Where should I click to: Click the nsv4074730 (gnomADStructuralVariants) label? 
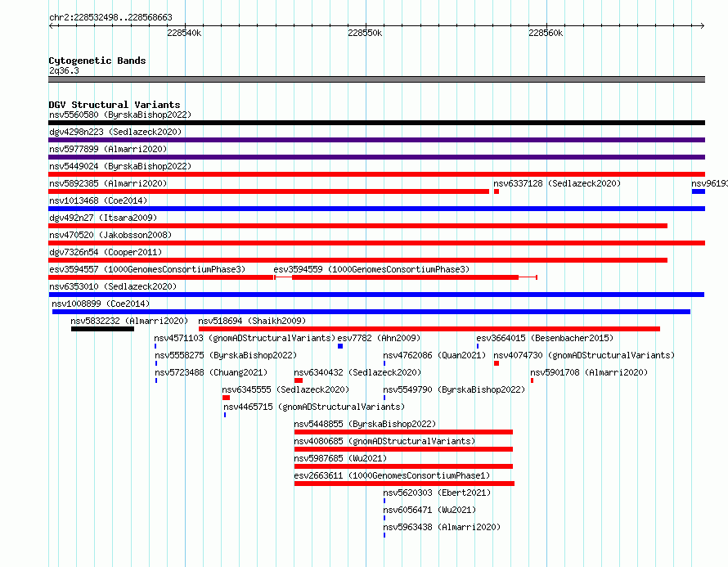click(x=584, y=355)
